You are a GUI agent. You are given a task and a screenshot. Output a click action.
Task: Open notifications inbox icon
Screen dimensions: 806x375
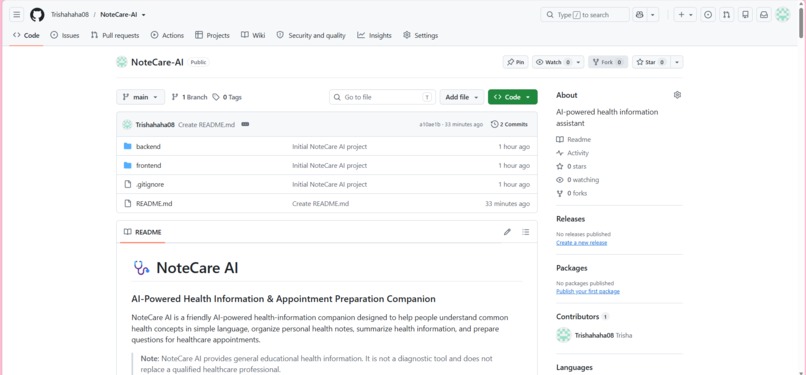tap(764, 15)
